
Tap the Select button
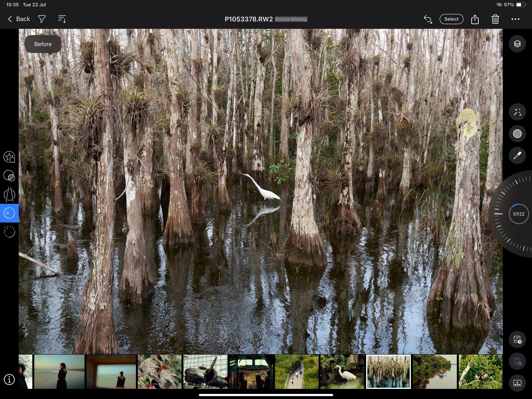click(451, 19)
